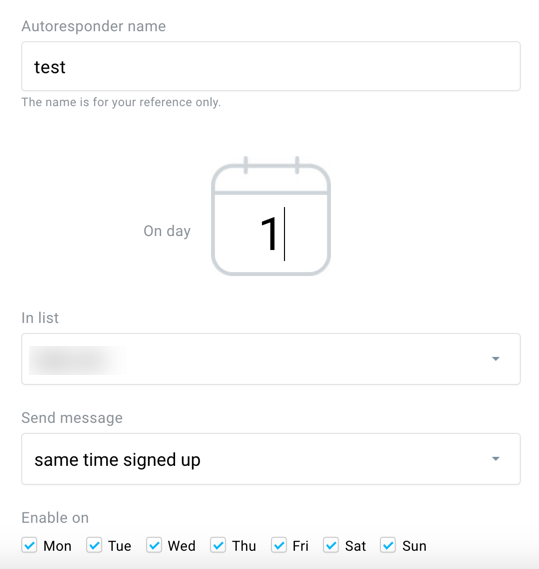
Task: Open the In list dropdown
Action: (271, 359)
